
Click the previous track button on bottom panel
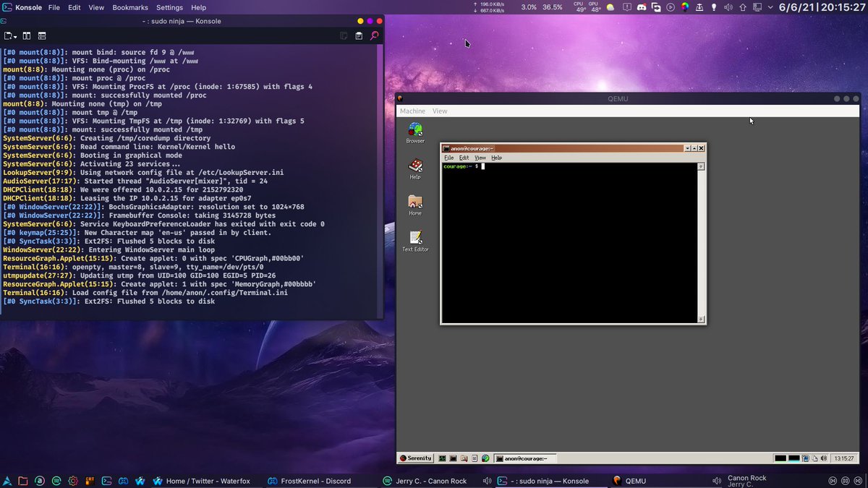(x=833, y=481)
